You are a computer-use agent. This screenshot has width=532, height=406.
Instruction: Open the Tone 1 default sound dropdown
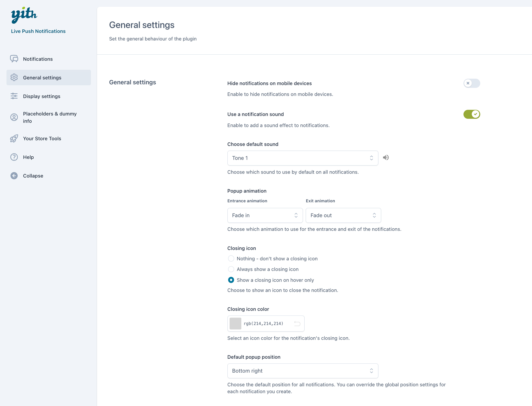303,158
